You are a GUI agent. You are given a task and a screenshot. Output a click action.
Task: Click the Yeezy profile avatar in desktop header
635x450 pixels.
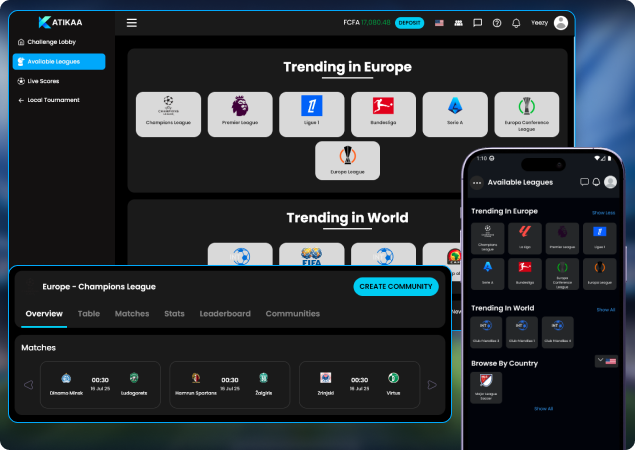(560, 23)
